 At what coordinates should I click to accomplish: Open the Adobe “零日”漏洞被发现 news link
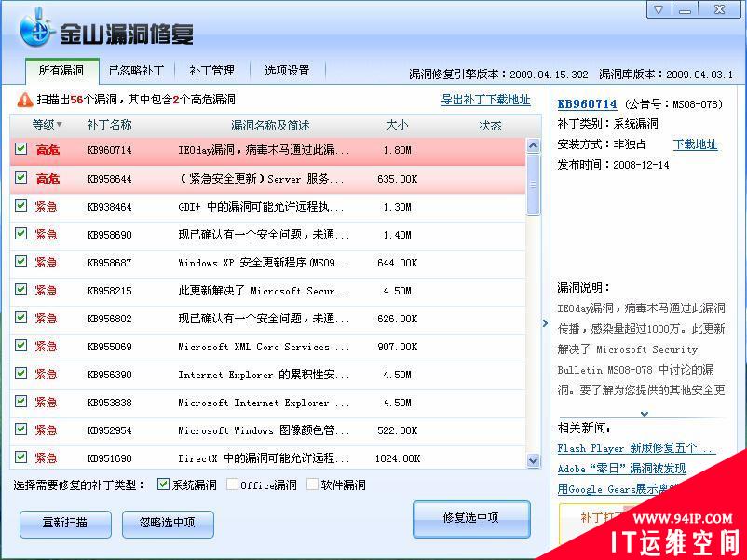point(621,469)
